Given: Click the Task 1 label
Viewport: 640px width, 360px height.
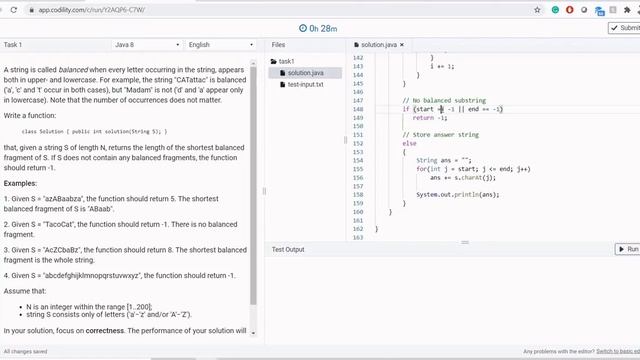Looking at the screenshot, I should [13, 45].
